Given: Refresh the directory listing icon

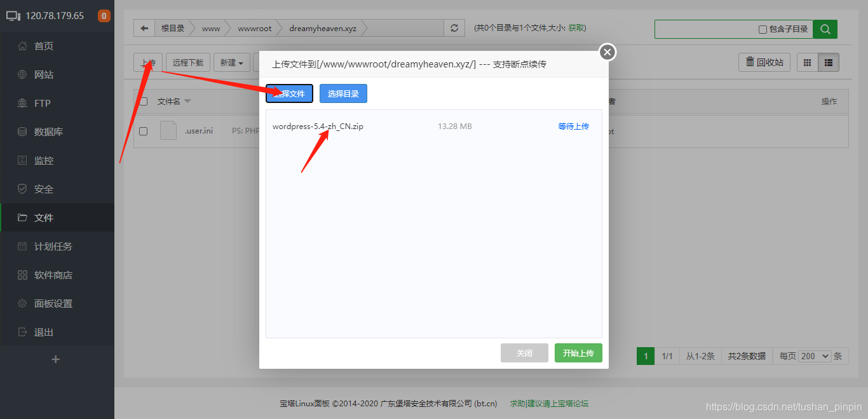Looking at the screenshot, I should [454, 28].
